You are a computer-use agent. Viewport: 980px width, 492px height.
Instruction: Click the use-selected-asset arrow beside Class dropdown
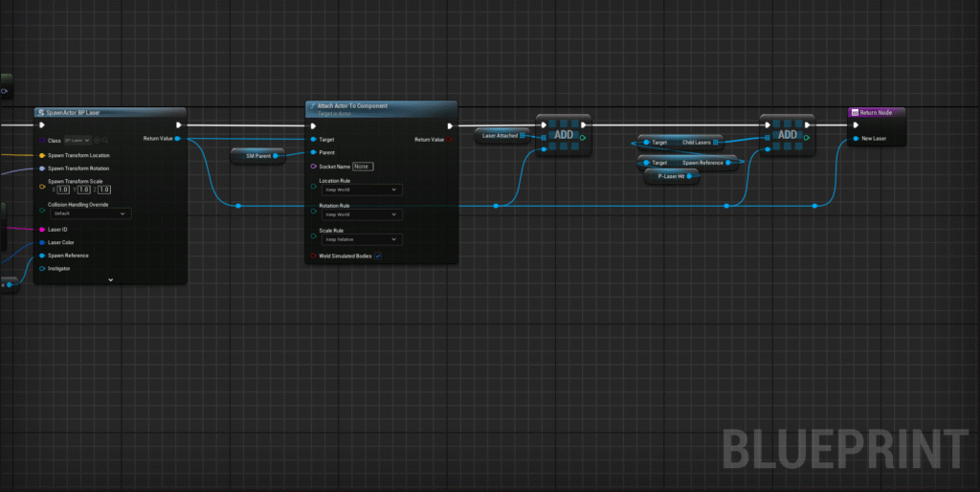pyautogui.click(x=97, y=141)
